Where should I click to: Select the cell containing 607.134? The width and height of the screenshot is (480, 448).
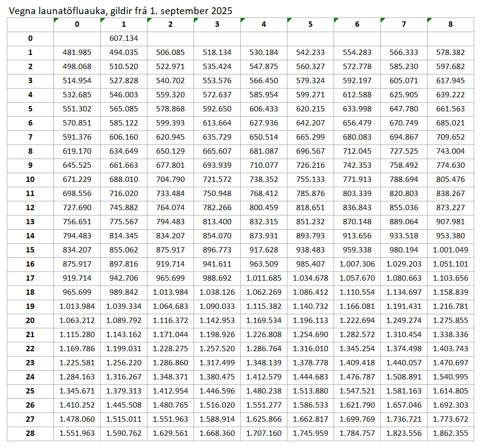pos(124,38)
